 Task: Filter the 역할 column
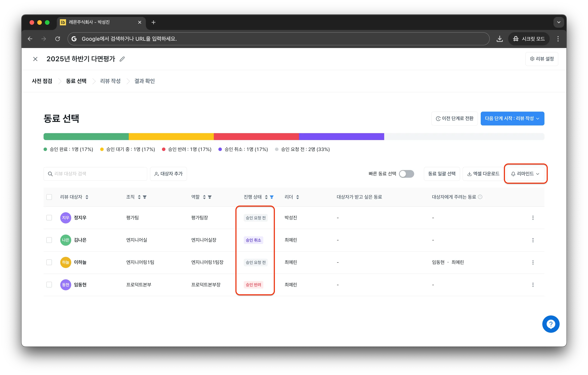210,197
